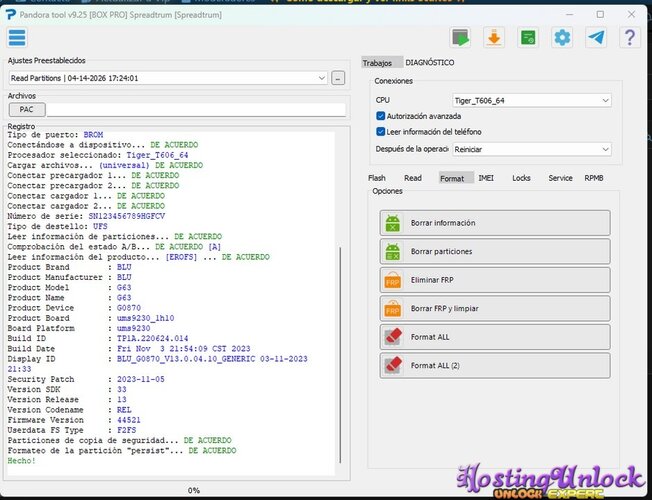The width and height of the screenshot is (652, 500).
Task: Click serial number SN123456789HGFCV in log
Action: pos(127,216)
